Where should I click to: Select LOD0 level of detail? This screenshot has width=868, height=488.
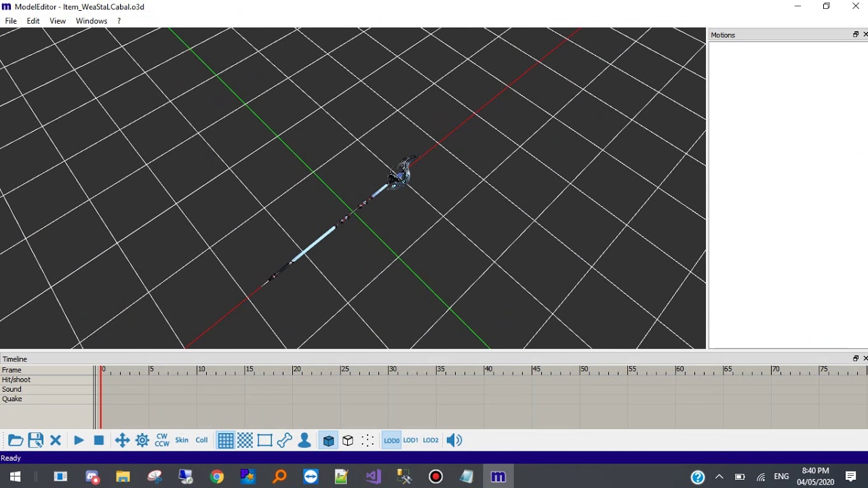pos(391,441)
